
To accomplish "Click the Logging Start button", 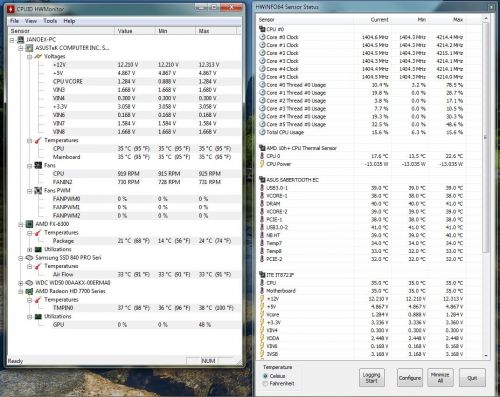I will pos(372,378).
